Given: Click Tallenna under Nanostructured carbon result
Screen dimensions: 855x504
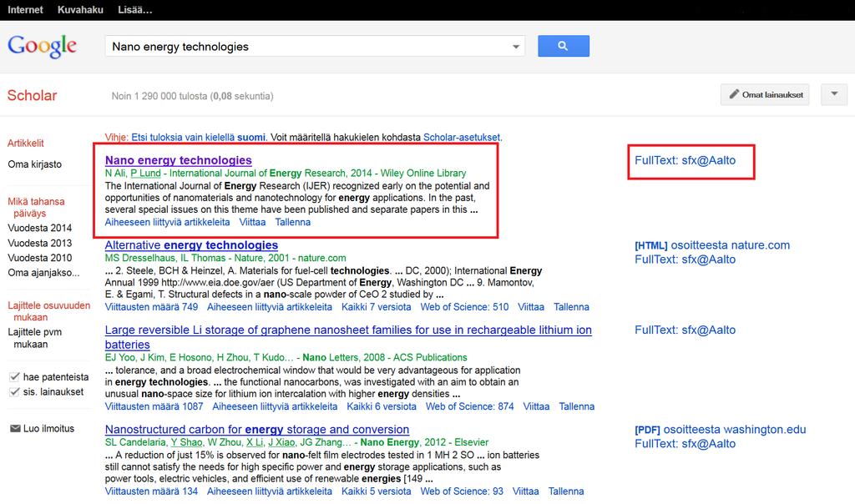Looking at the screenshot, I should click(566, 491).
